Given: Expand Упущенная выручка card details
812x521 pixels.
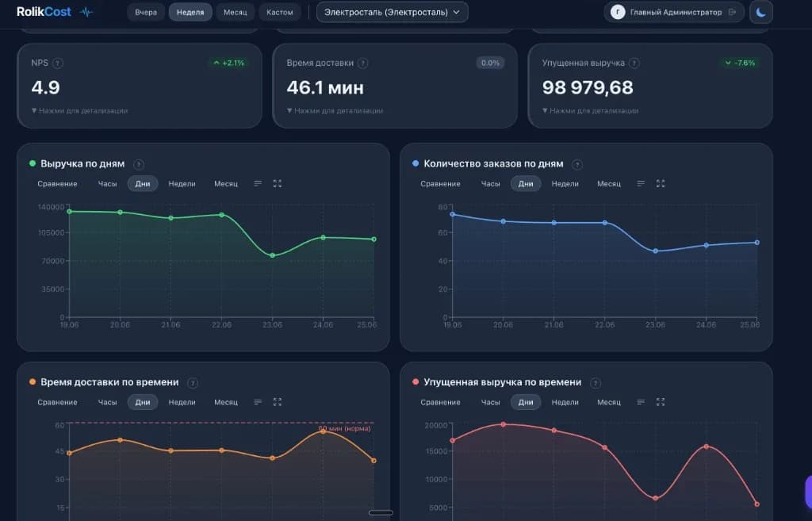Looking at the screenshot, I should [590, 110].
